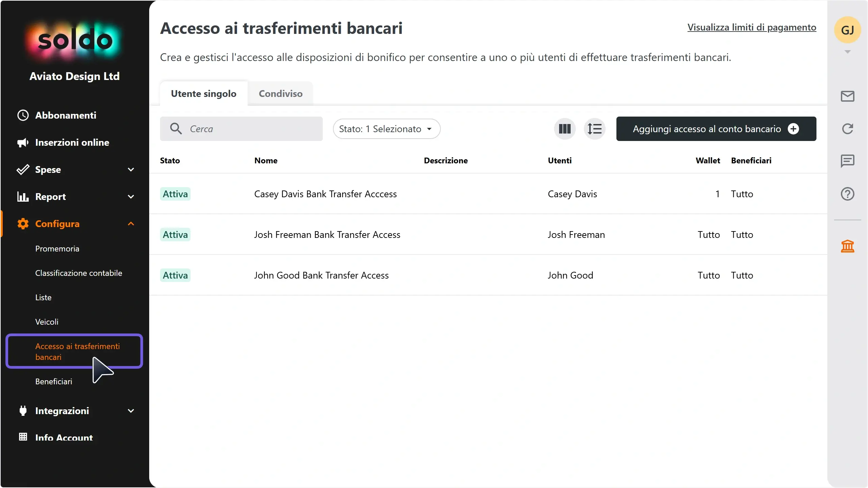Sort by the Nome column header
The height and width of the screenshot is (488, 868).
coord(266,161)
